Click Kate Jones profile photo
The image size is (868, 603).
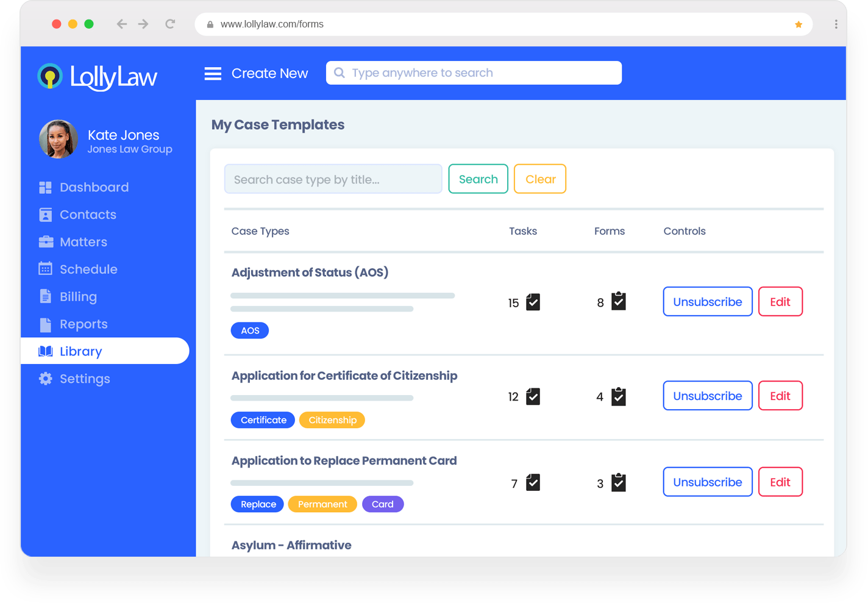59,139
